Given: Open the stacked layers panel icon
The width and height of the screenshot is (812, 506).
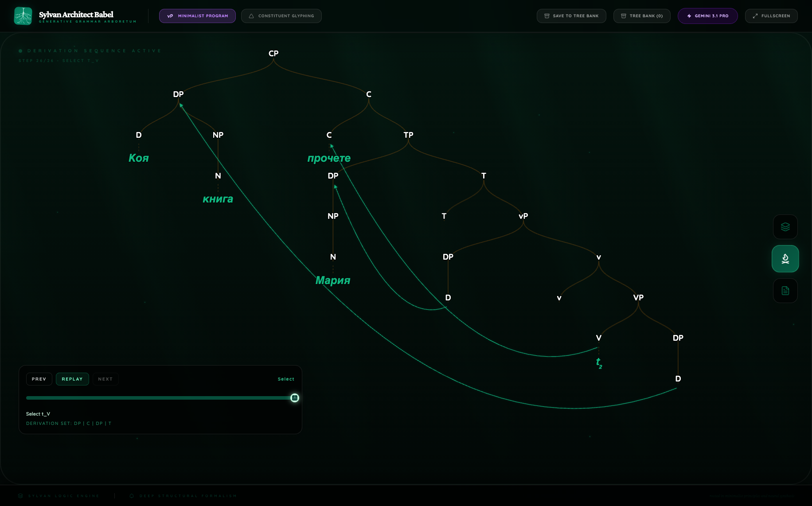Looking at the screenshot, I should 785,227.
